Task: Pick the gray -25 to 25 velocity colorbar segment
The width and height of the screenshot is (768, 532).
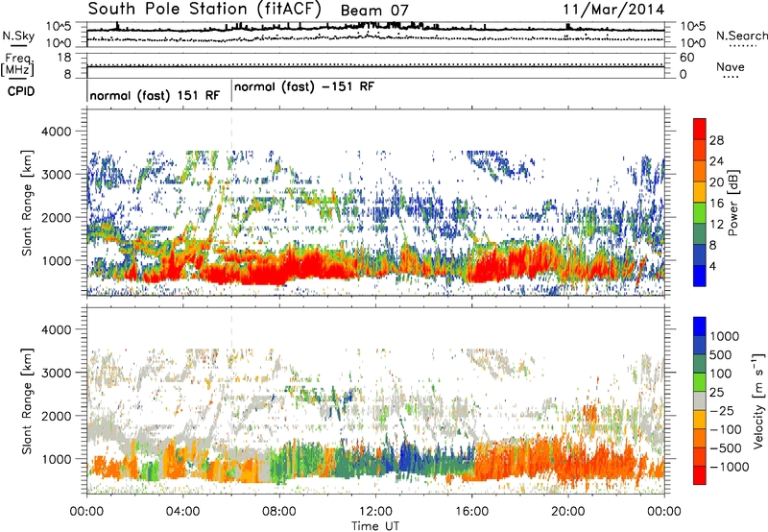Action: click(700, 401)
